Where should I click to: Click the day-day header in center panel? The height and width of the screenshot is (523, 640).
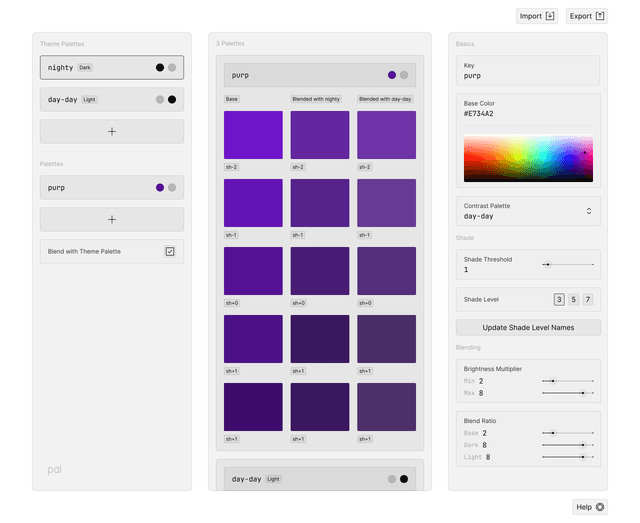tap(320, 479)
